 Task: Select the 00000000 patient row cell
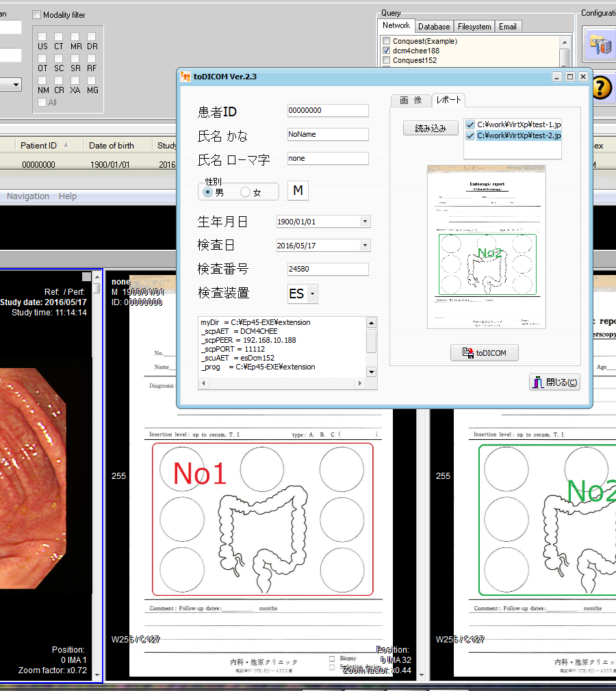pyautogui.click(x=39, y=164)
